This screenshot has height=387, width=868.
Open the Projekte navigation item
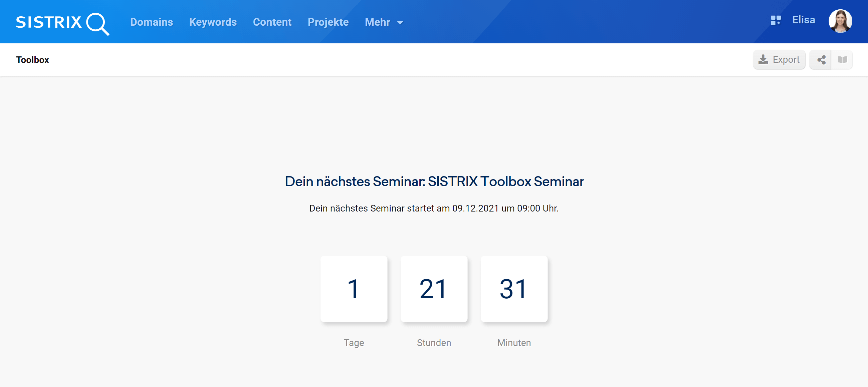(328, 22)
